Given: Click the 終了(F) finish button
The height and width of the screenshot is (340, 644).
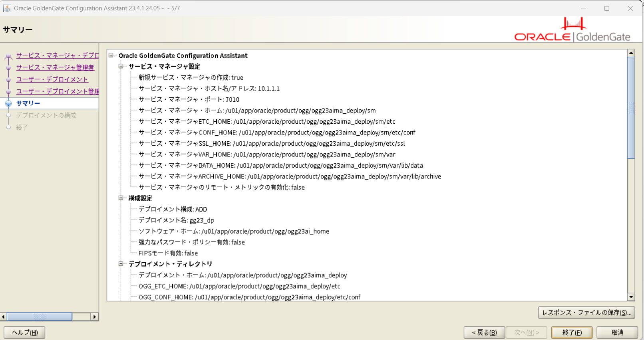Looking at the screenshot, I should coord(572,332).
